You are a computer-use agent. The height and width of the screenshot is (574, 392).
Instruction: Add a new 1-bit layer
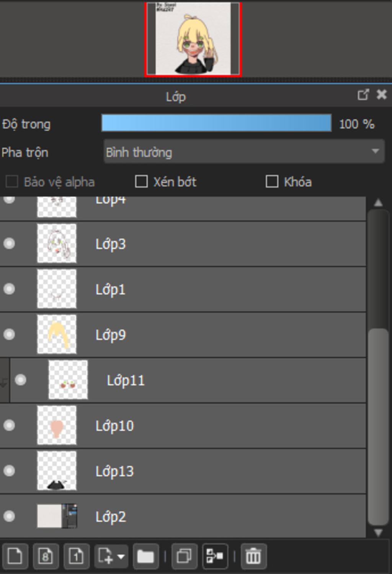tap(76, 556)
